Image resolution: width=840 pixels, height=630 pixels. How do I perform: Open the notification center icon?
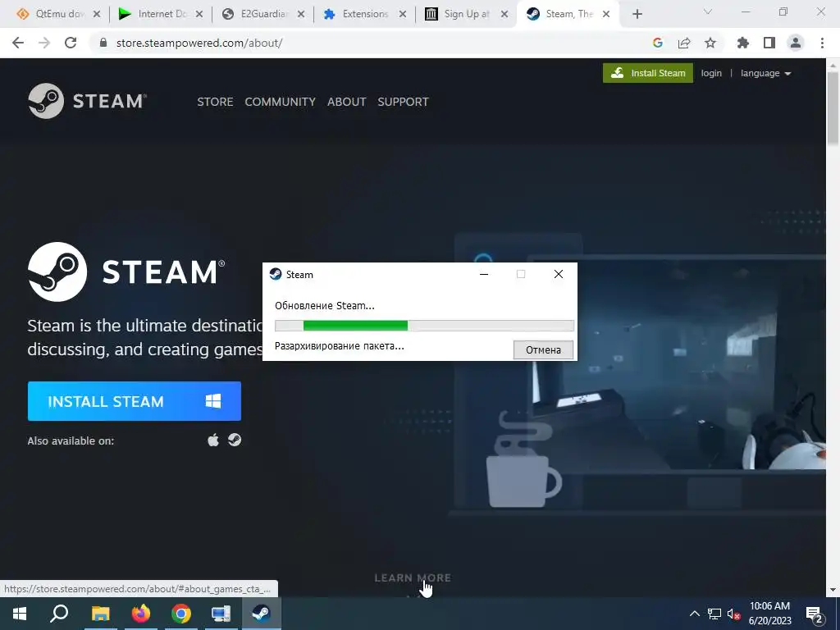click(815, 614)
